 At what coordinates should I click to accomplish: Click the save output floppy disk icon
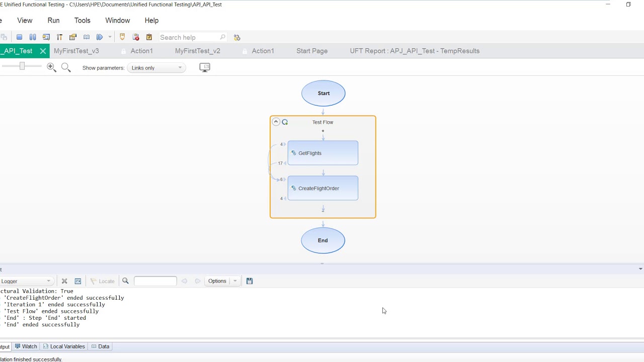click(250, 281)
